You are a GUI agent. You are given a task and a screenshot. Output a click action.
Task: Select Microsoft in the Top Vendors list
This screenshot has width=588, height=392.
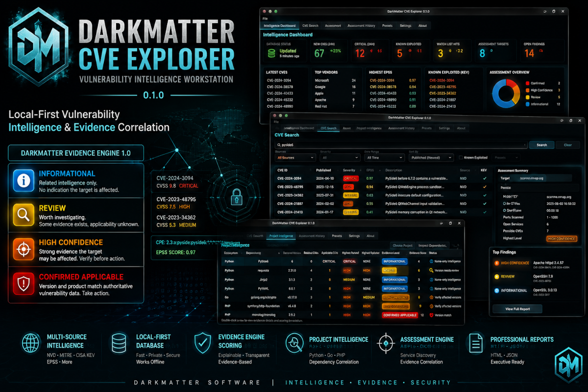point(322,80)
